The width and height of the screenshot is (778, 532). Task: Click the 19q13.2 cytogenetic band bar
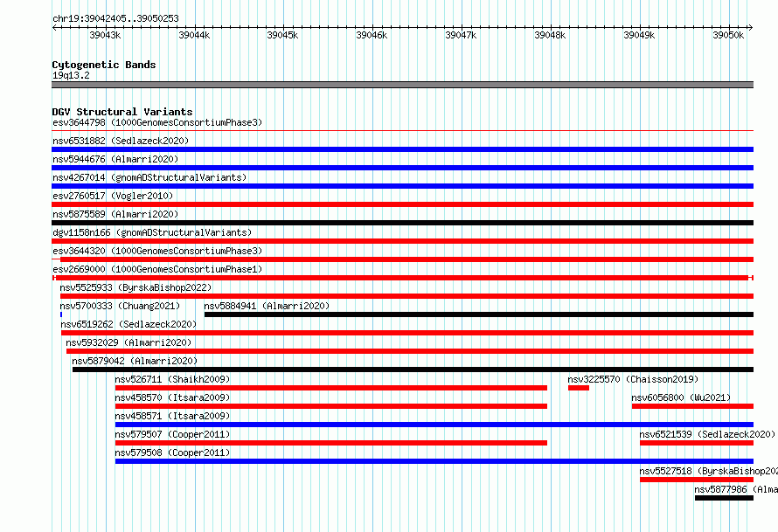coord(402,85)
